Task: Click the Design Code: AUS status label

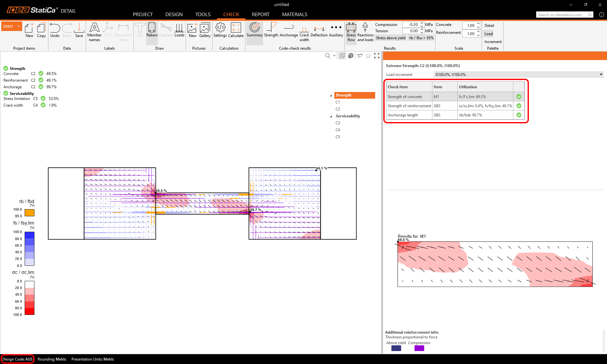Action: click(x=17, y=359)
